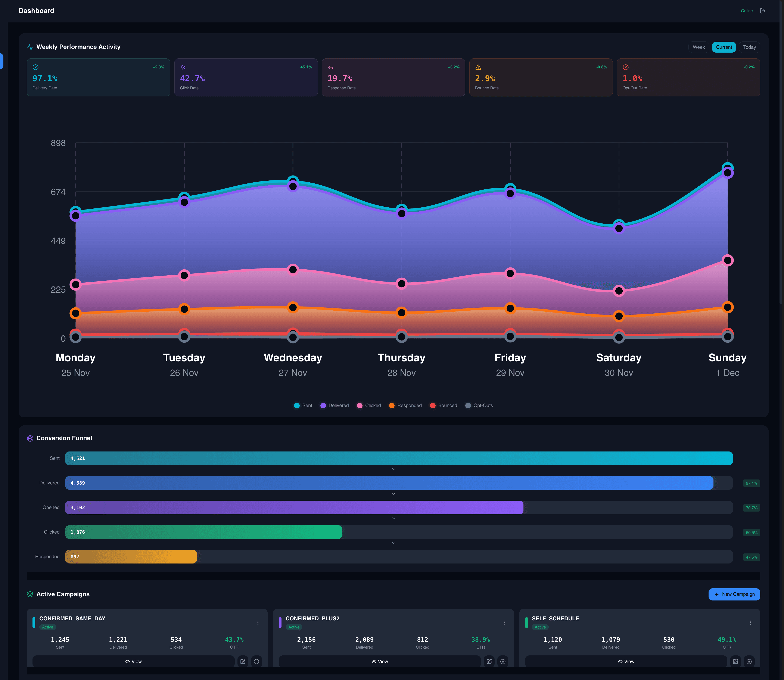Expand the chevron below the Sent funnel bar
Image resolution: width=784 pixels, height=680 pixels.
click(393, 469)
